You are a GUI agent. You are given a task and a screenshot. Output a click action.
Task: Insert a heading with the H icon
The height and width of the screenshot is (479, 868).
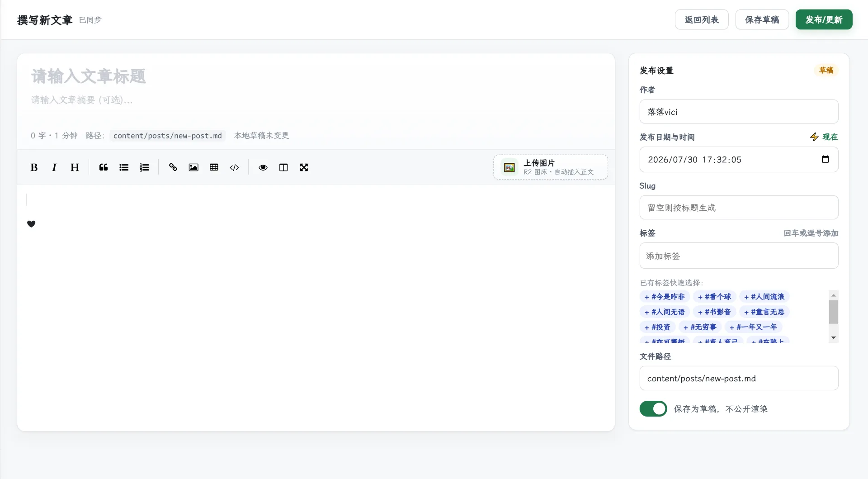click(75, 167)
